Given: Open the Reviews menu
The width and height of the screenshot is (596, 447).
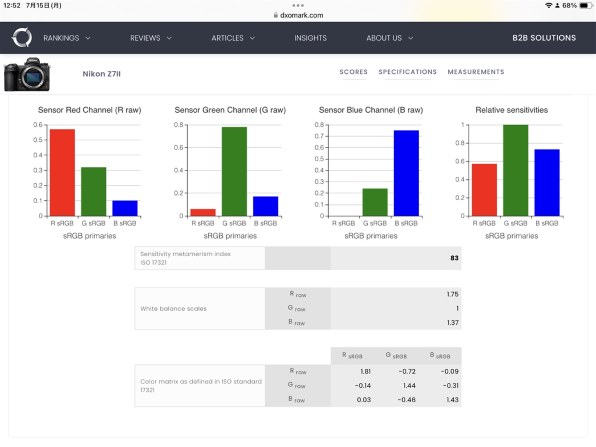Looking at the screenshot, I should click(145, 38).
